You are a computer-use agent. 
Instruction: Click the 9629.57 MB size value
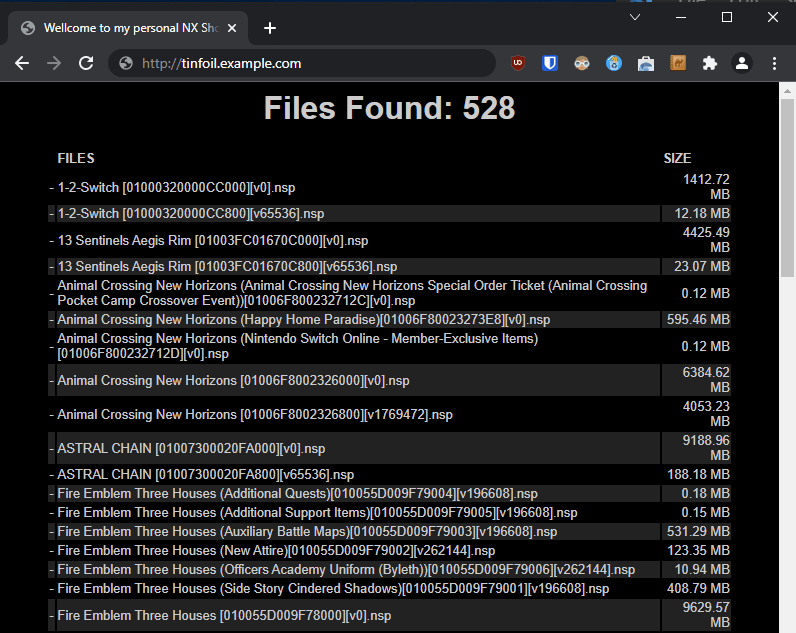(706, 615)
